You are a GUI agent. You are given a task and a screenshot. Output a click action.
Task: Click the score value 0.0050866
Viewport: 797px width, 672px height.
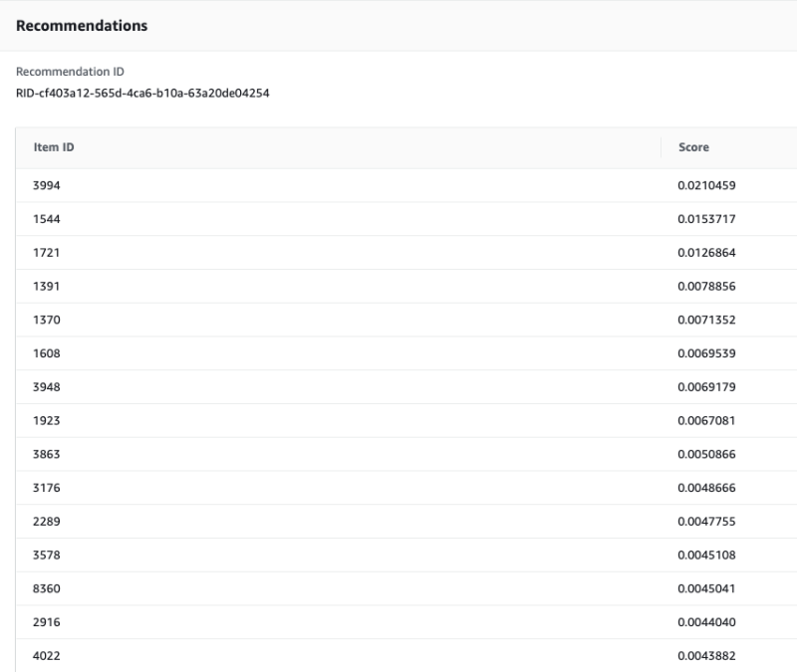(706, 454)
